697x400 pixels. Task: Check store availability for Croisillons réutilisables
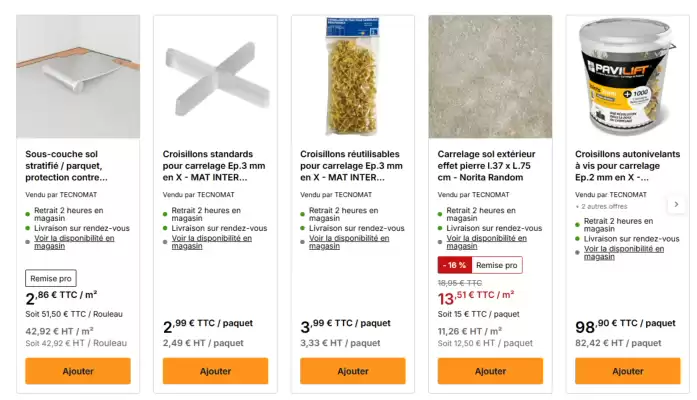(x=349, y=242)
